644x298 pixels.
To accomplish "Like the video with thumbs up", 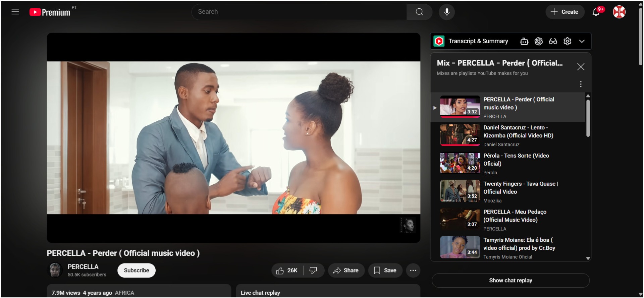I will pyautogui.click(x=287, y=271).
